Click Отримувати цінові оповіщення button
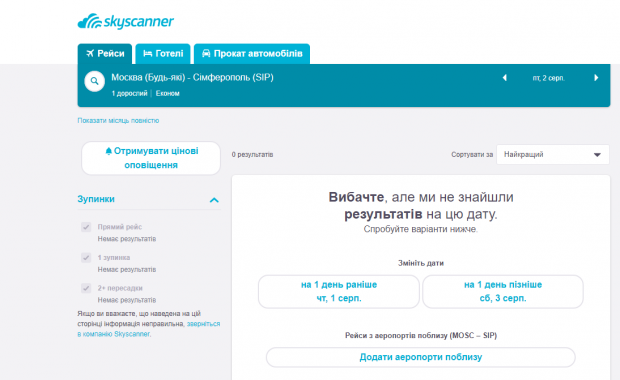Viewport: 620px width, 380px height. point(151,158)
